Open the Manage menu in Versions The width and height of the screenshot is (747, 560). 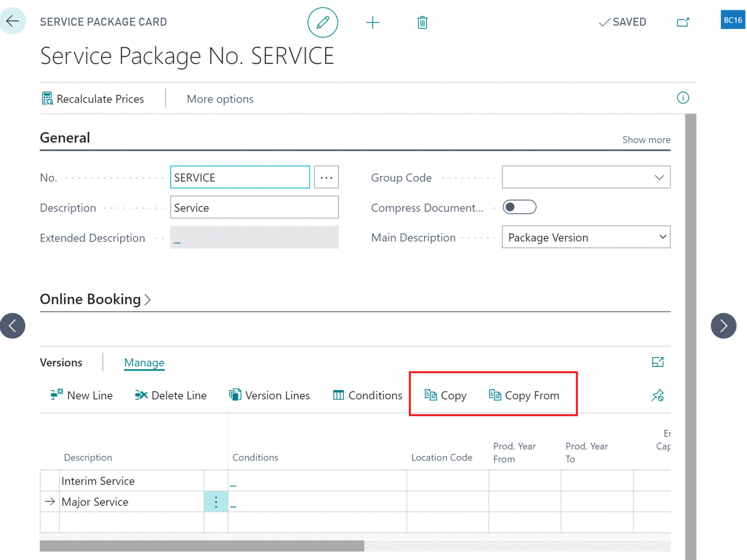(x=144, y=362)
